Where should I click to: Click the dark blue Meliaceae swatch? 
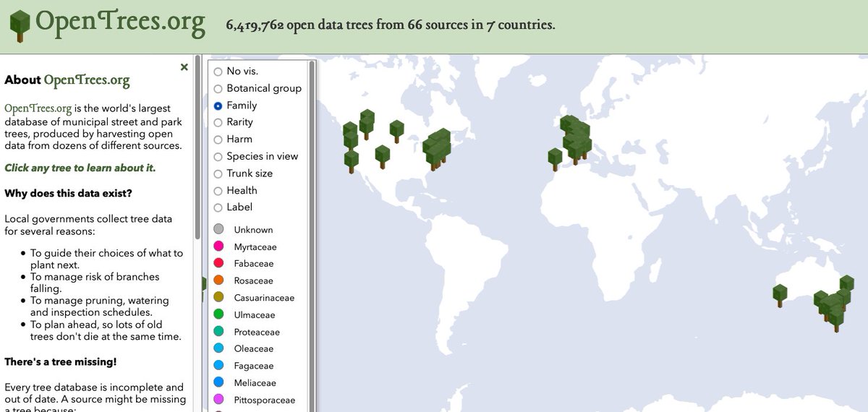tap(219, 382)
